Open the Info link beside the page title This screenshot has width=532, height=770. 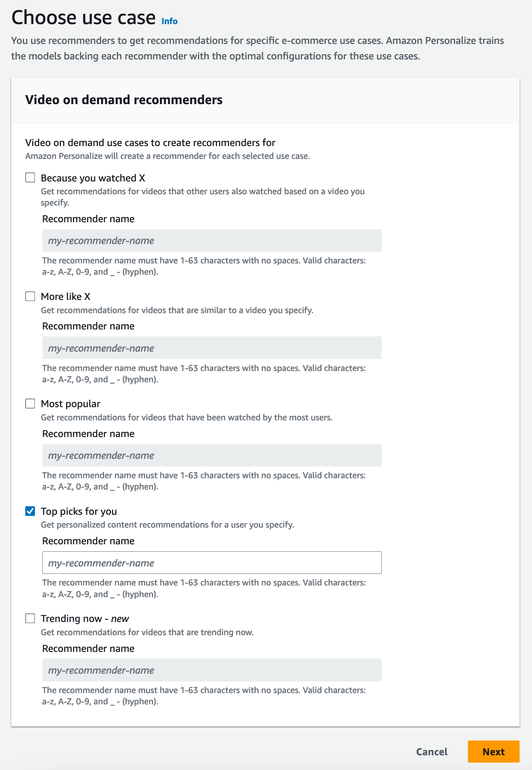169,21
